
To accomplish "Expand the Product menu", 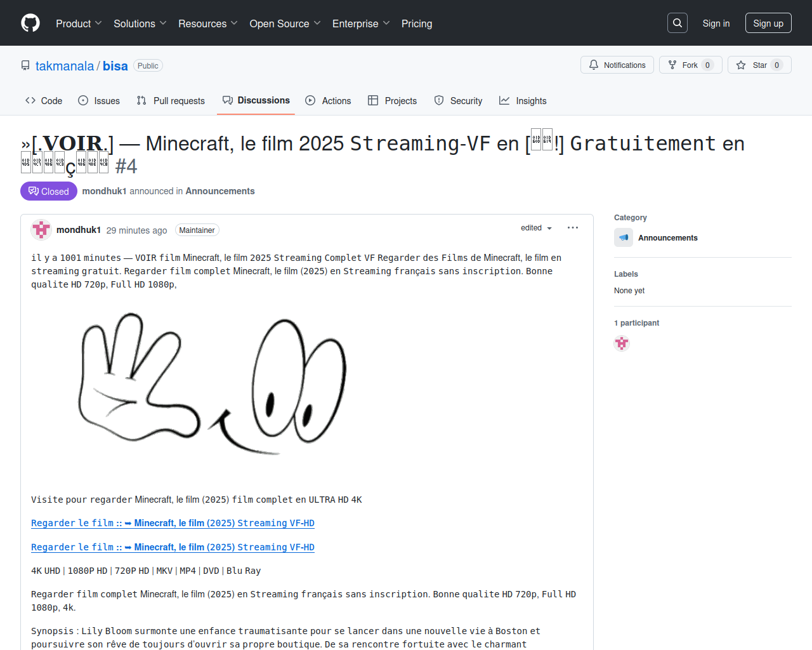I will (79, 23).
